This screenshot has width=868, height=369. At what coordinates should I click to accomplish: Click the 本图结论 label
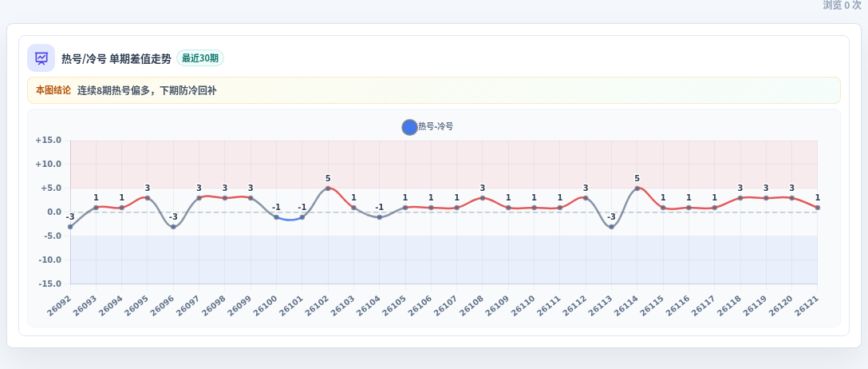(x=53, y=90)
